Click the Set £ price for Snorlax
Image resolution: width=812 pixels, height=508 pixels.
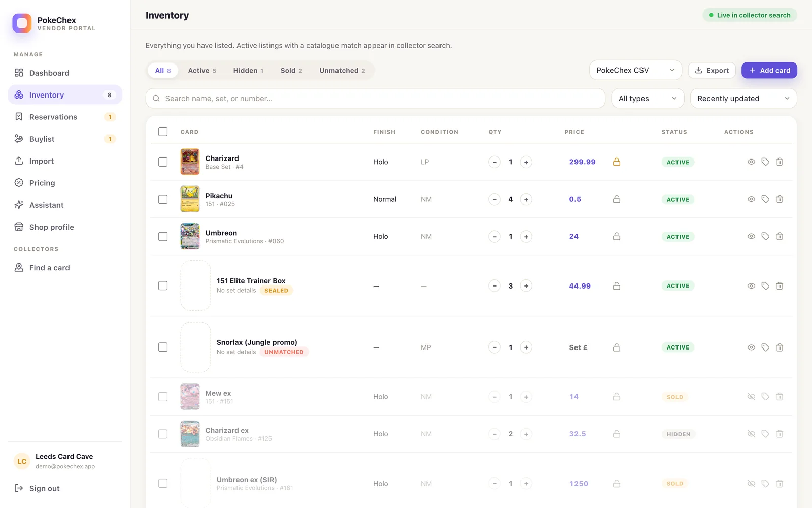coord(578,347)
